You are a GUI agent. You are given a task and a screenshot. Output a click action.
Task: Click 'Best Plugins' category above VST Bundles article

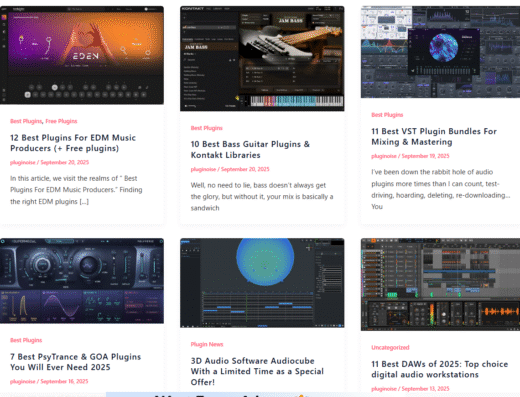(387, 115)
